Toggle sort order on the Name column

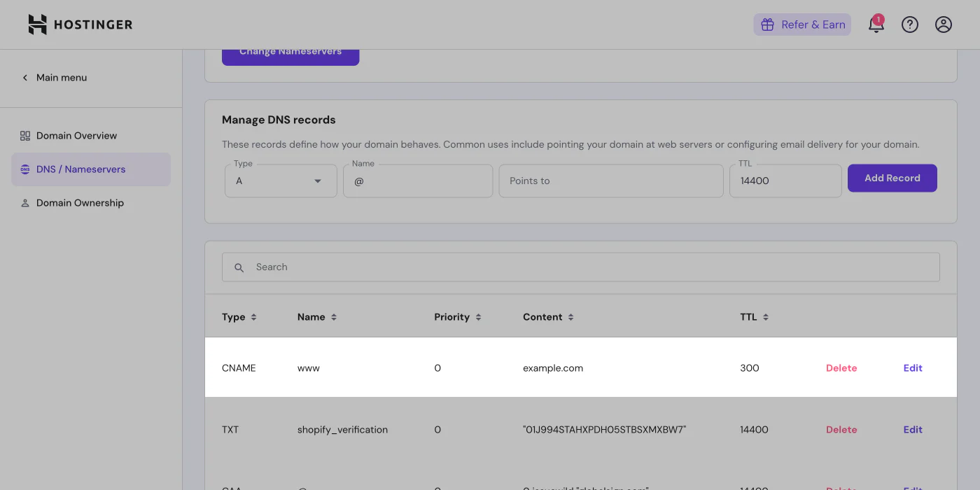[334, 316]
